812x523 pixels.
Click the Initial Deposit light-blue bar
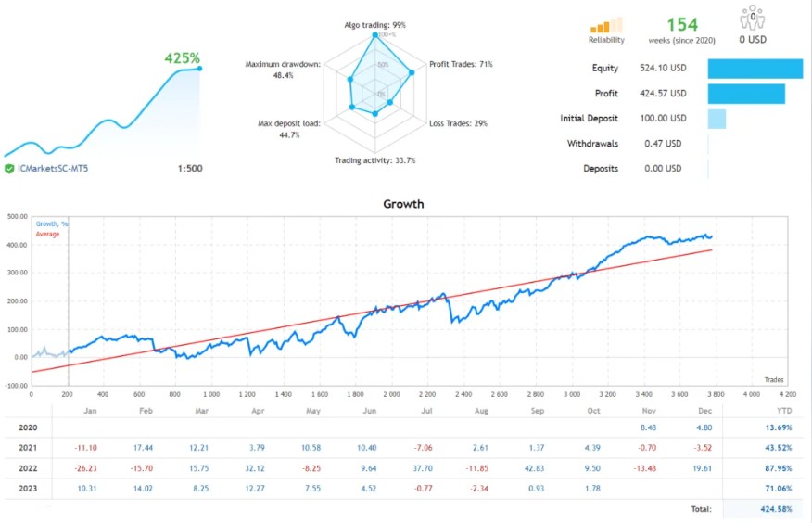click(x=717, y=119)
